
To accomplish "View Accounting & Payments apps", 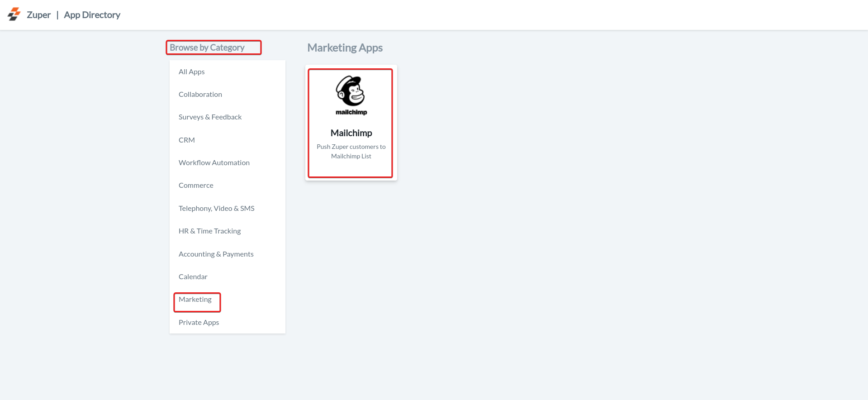I will point(216,254).
